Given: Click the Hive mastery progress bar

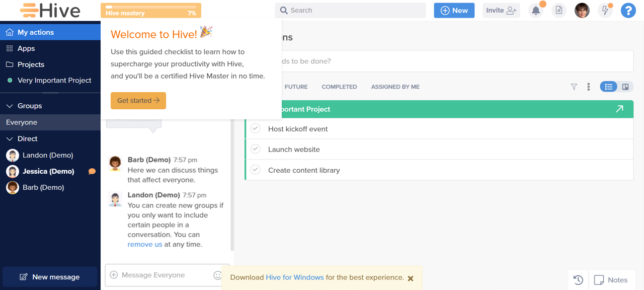Looking at the screenshot, I should pyautogui.click(x=150, y=11).
